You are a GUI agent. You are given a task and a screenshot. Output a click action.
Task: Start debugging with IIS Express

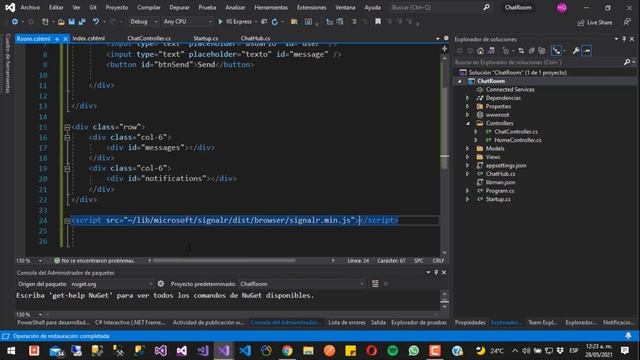click(x=236, y=22)
